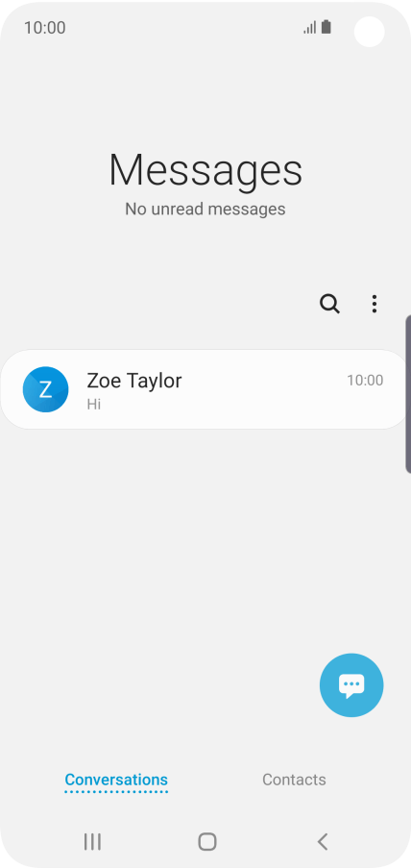Tap the status bar clock showing 10:00

45,28
